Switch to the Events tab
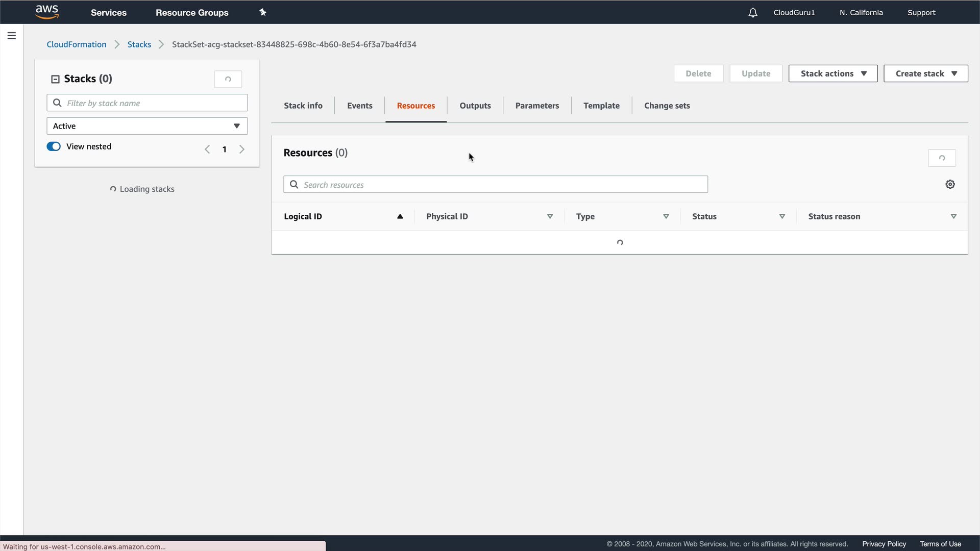980x551 pixels. pos(359,106)
